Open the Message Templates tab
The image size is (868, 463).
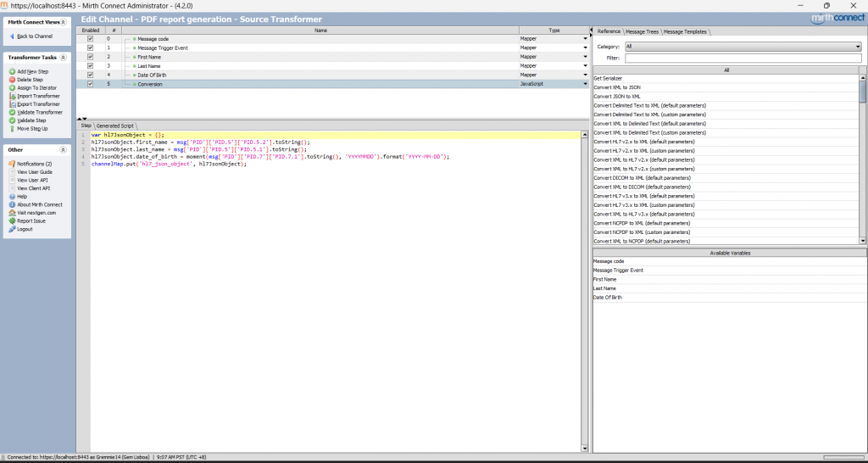click(x=685, y=31)
